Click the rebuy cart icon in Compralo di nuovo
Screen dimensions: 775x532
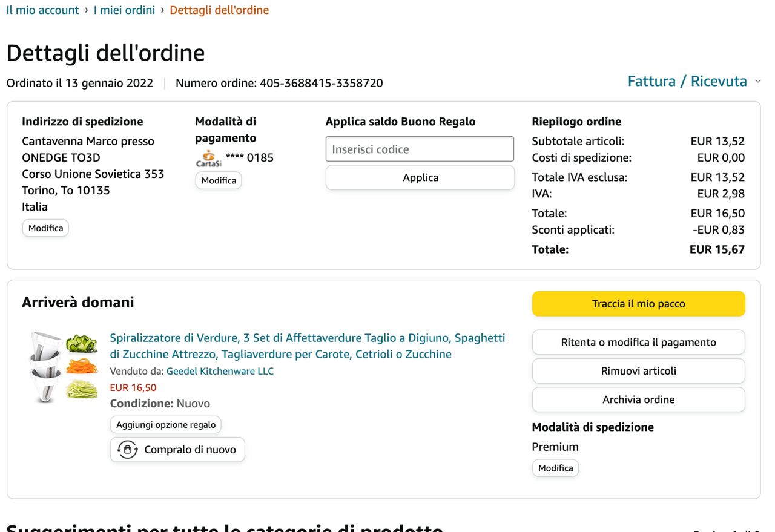[x=127, y=450]
